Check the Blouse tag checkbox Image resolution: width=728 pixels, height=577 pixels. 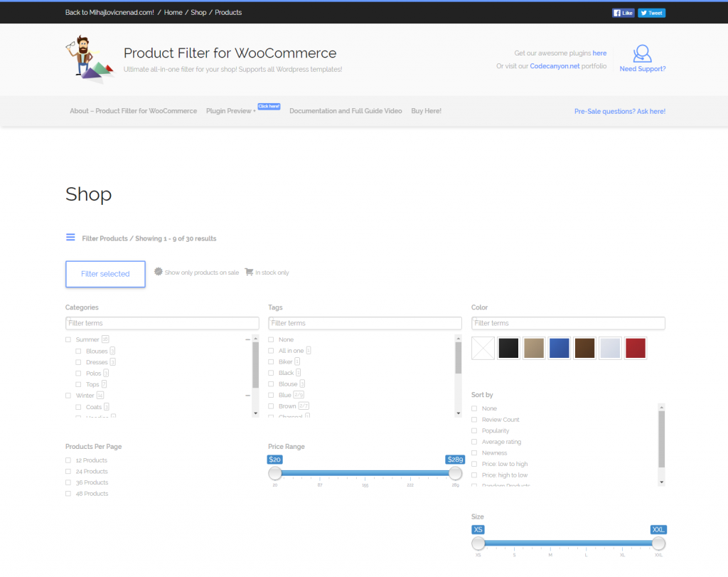[x=271, y=384]
